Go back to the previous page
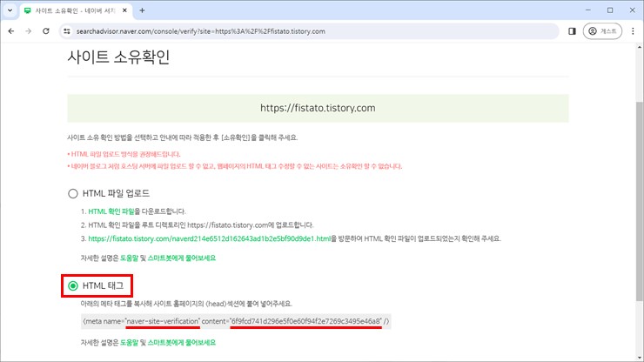 coord(11,31)
